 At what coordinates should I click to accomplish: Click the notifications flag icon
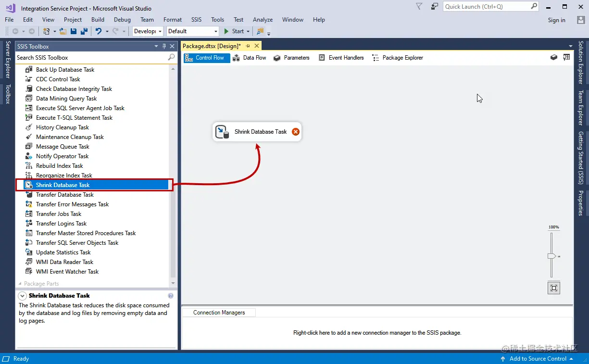pos(419,7)
